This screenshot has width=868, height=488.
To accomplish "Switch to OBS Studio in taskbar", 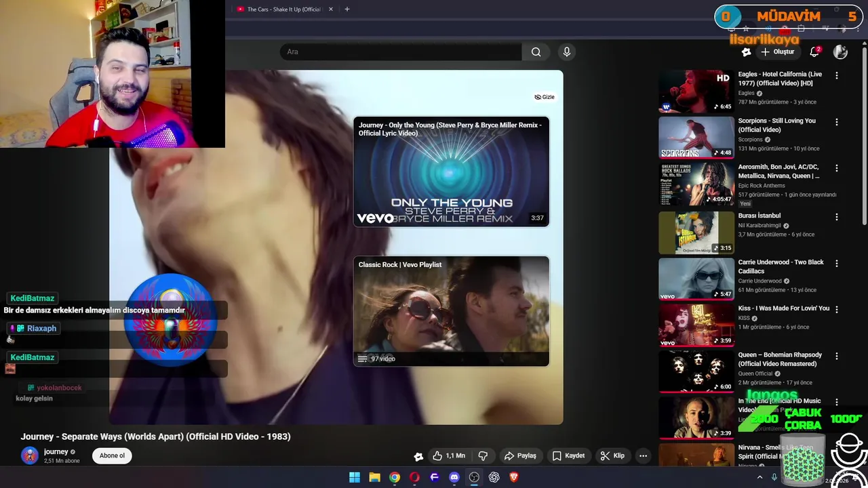I will 474,477.
